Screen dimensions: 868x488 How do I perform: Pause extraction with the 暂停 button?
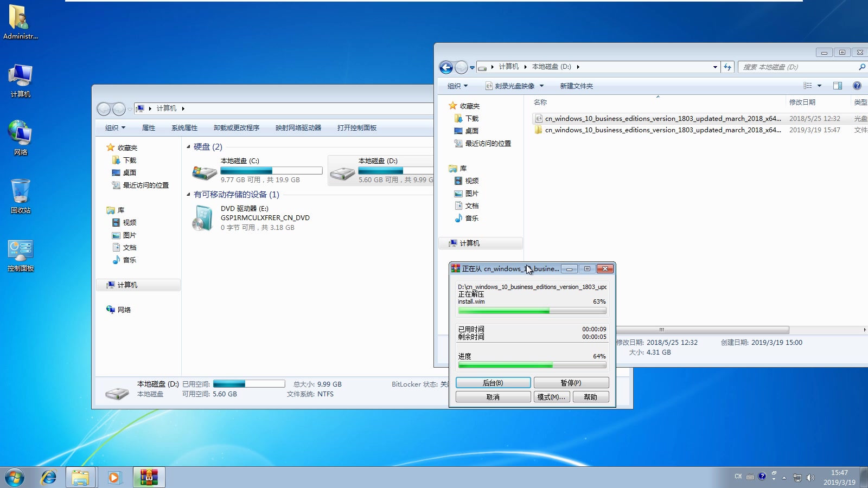coord(571,382)
